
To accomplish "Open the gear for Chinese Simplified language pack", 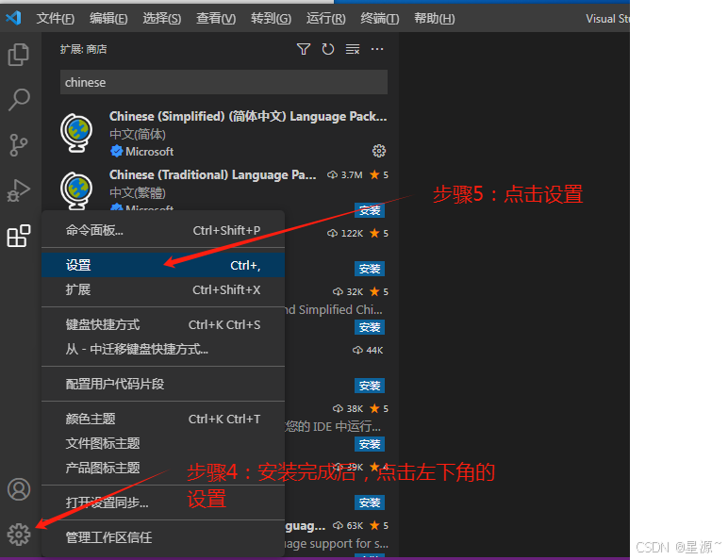I will point(379,151).
